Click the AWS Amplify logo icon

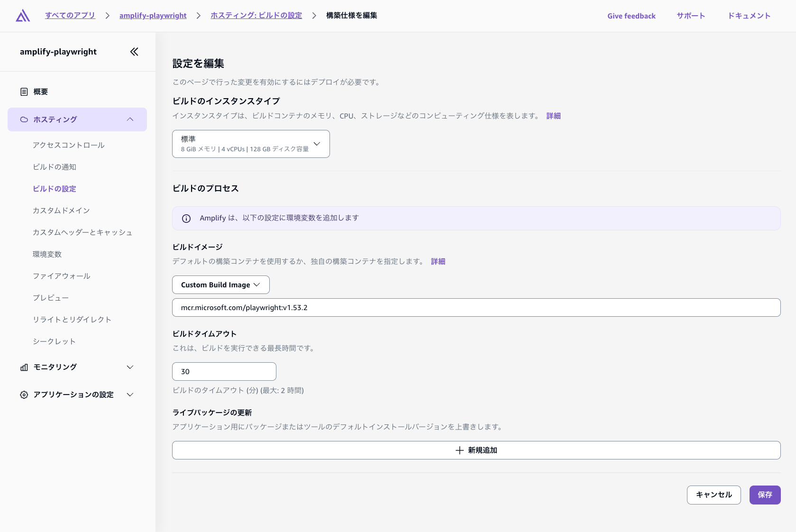pyautogui.click(x=23, y=16)
